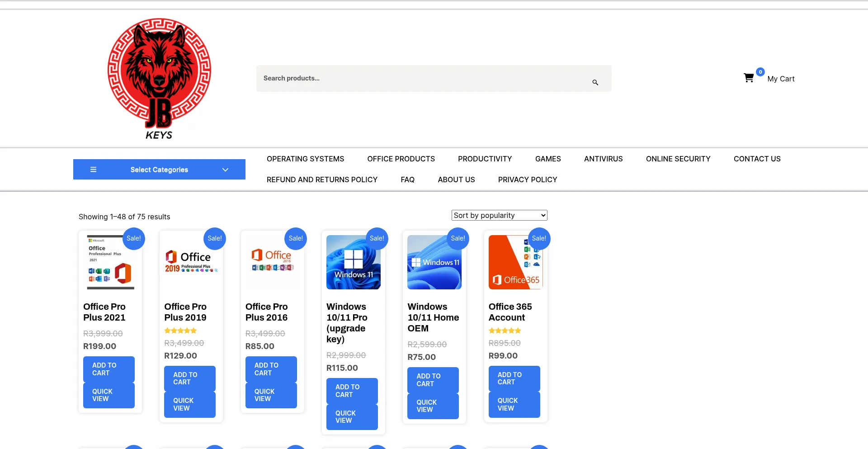Viewport: 868px width, 449px height.
Task: Click the Sale badge on Windows 10/11 Pro
Action: 377,238
